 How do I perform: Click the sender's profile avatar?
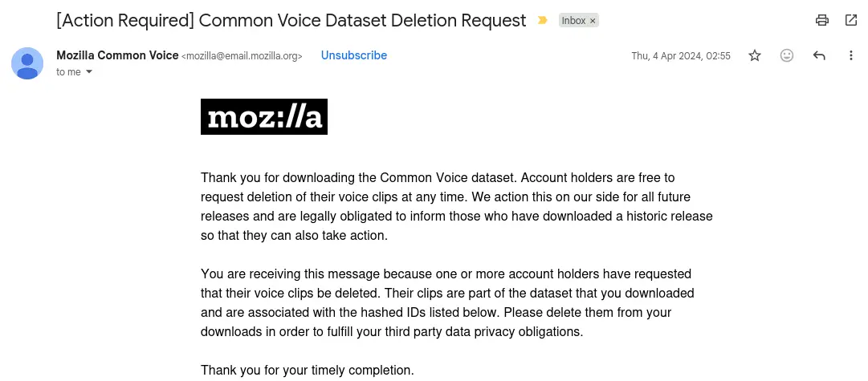pos(27,63)
